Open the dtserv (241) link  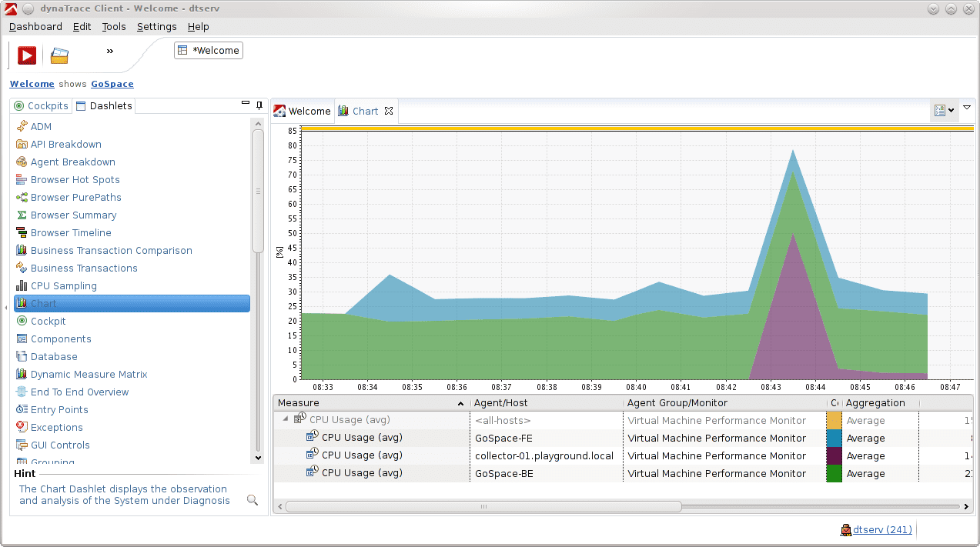point(883,529)
